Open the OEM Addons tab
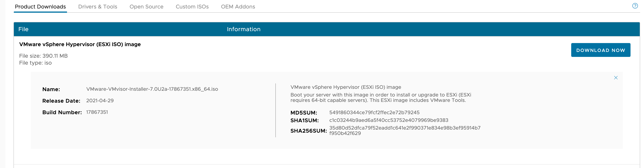Viewport: 644px width, 168px height. click(x=238, y=7)
